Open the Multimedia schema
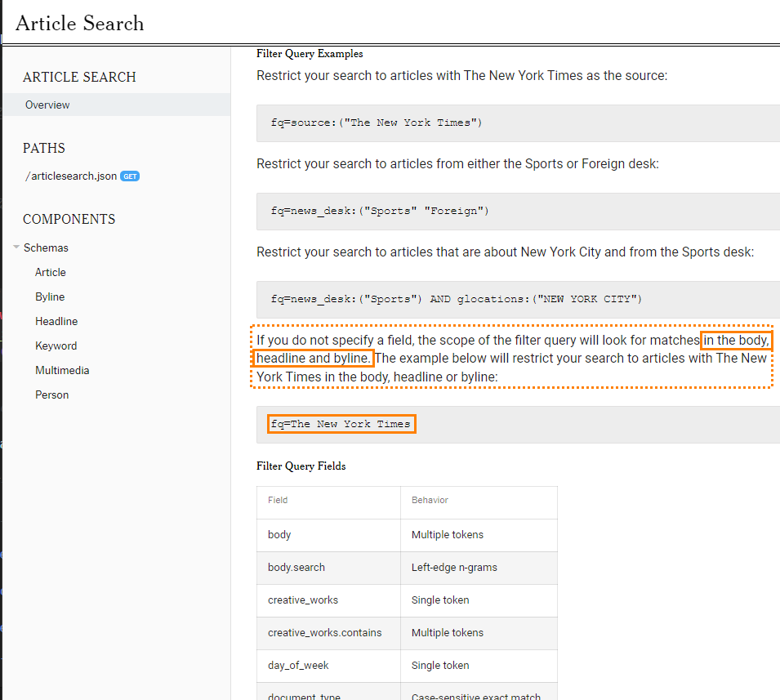 pos(62,370)
